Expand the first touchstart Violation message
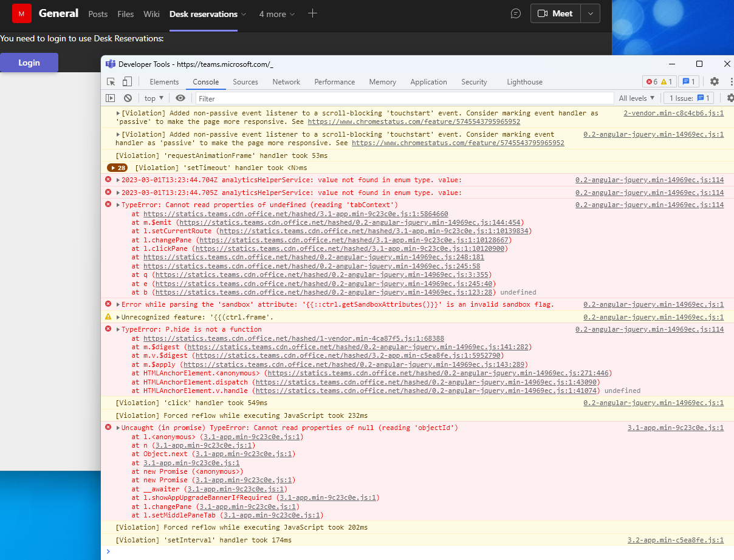 pyautogui.click(x=118, y=113)
